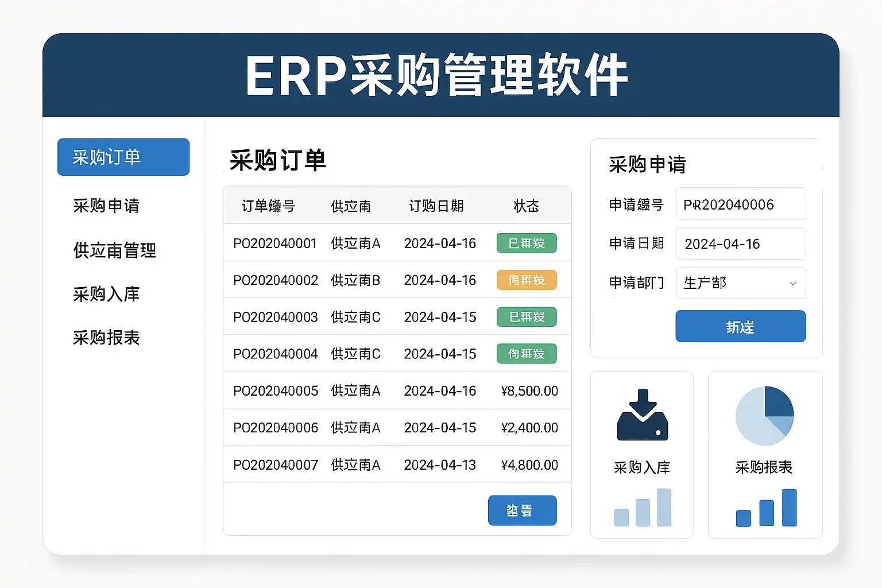Image resolution: width=882 pixels, height=588 pixels.
Task: Click the 申请编号 field containing PR202040006
Action: 741,204
